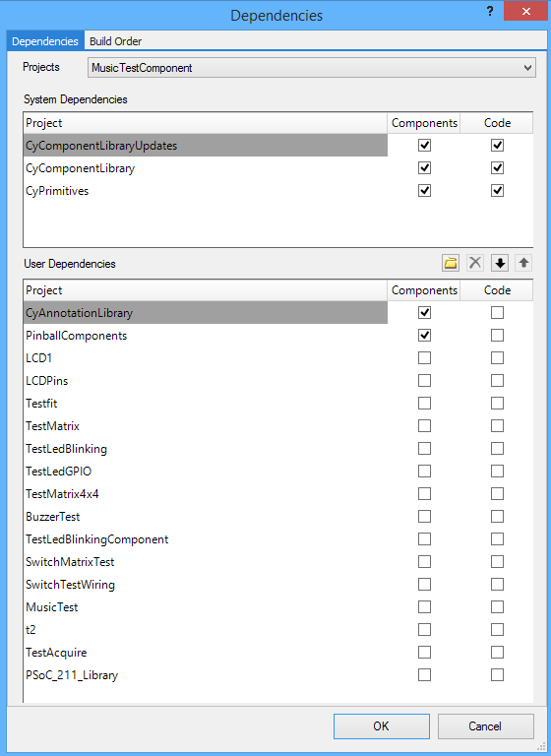Image resolution: width=551 pixels, height=756 pixels.
Task: Click the resize grip in the dialog corner
Action: 541,746
